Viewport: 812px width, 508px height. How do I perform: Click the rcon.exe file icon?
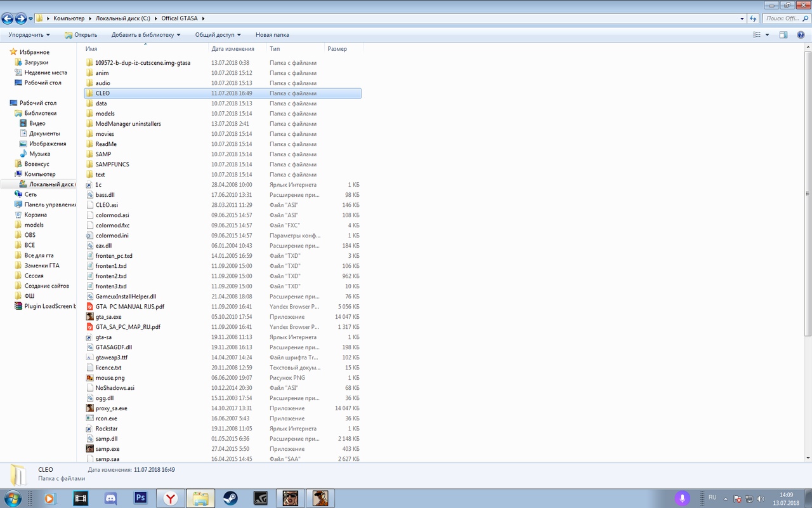(x=89, y=418)
